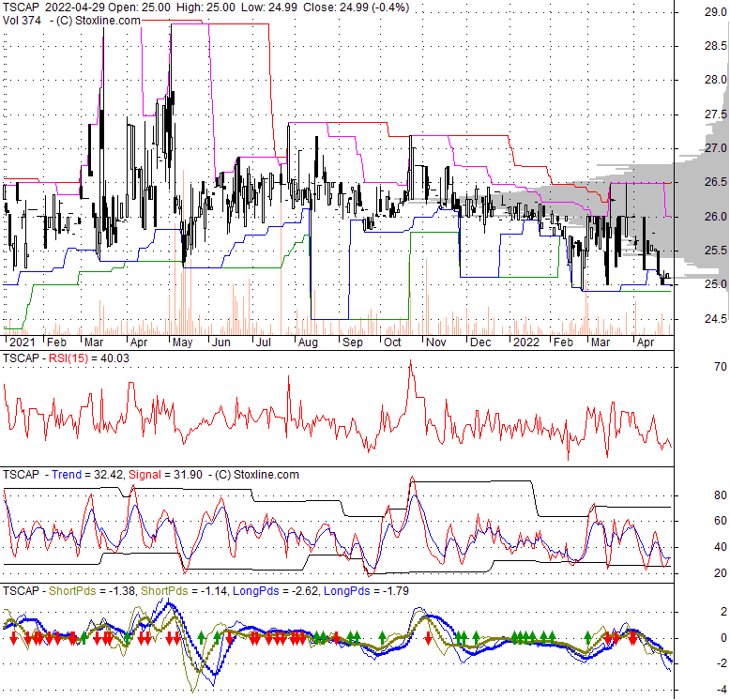Select the RSI value '40.03'

tap(114, 358)
